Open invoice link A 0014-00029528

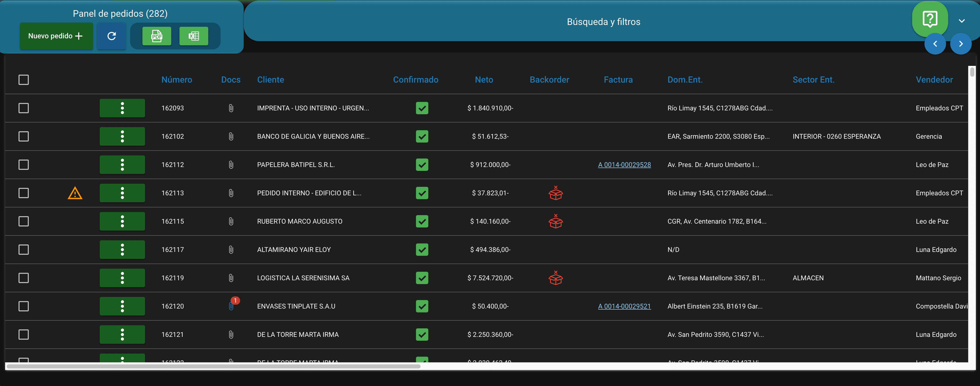(624, 165)
